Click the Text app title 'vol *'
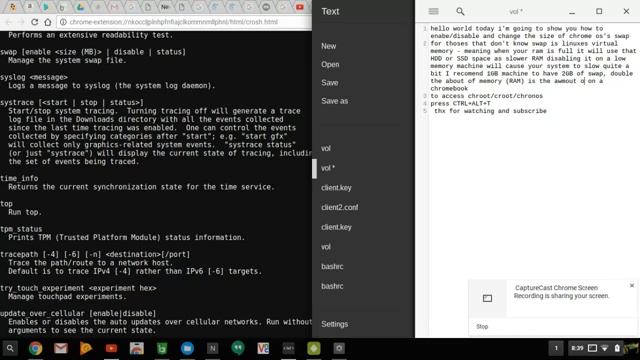This screenshot has height=360, width=640. (516, 12)
